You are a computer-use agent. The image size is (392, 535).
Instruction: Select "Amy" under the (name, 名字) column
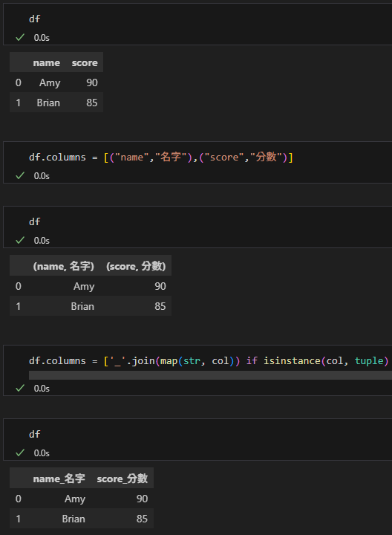[84, 287]
